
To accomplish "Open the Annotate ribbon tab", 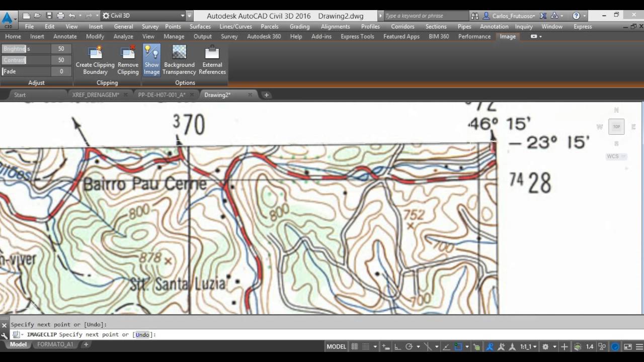I will (x=65, y=36).
